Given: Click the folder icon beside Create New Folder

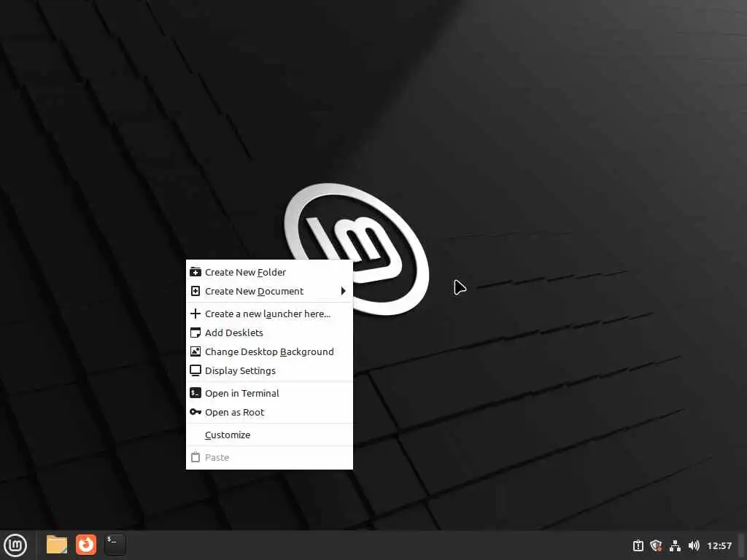Looking at the screenshot, I should [196, 272].
